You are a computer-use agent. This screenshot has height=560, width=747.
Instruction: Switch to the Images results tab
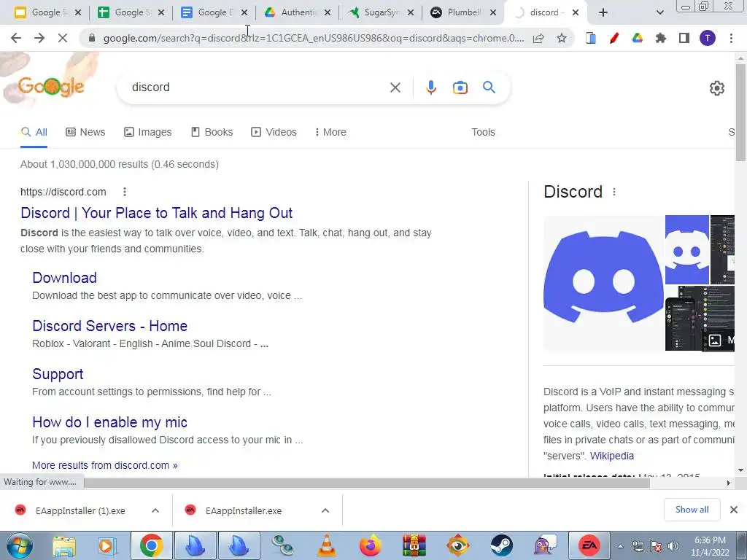coord(147,132)
